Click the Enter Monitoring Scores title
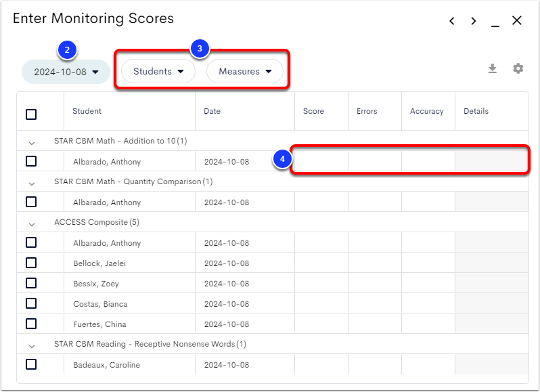The width and height of the screenshot is (540, 392). click(93, 18)
